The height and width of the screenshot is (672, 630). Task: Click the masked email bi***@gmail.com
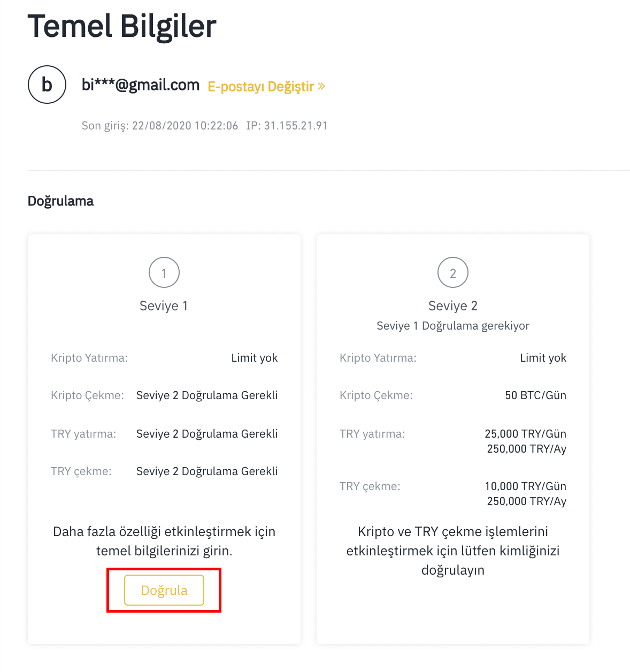(140, 85)
